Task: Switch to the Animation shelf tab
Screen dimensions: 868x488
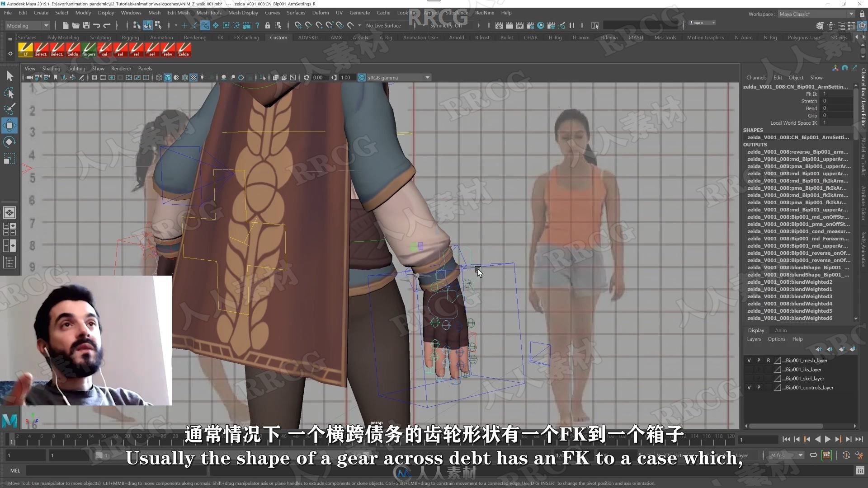Action: pyautogui.click(x=161, y=38)
